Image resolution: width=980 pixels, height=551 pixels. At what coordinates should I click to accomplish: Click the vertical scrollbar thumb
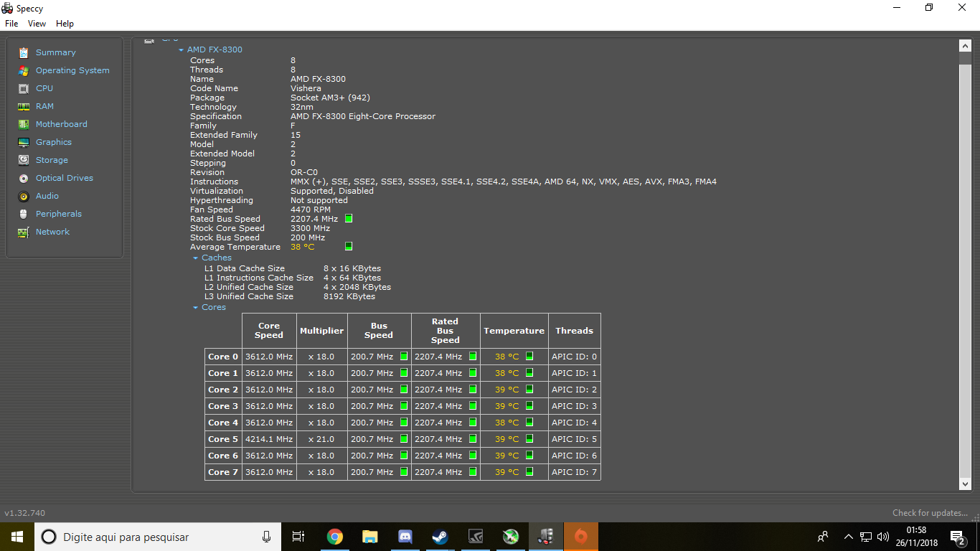(x=965, y=270)
